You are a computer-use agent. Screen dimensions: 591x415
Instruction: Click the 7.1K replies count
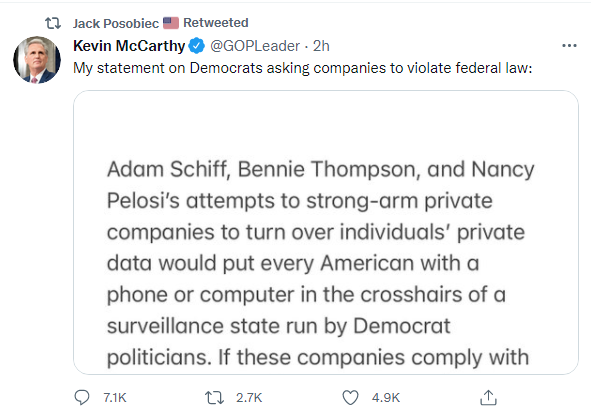click(x=115, y=398)
